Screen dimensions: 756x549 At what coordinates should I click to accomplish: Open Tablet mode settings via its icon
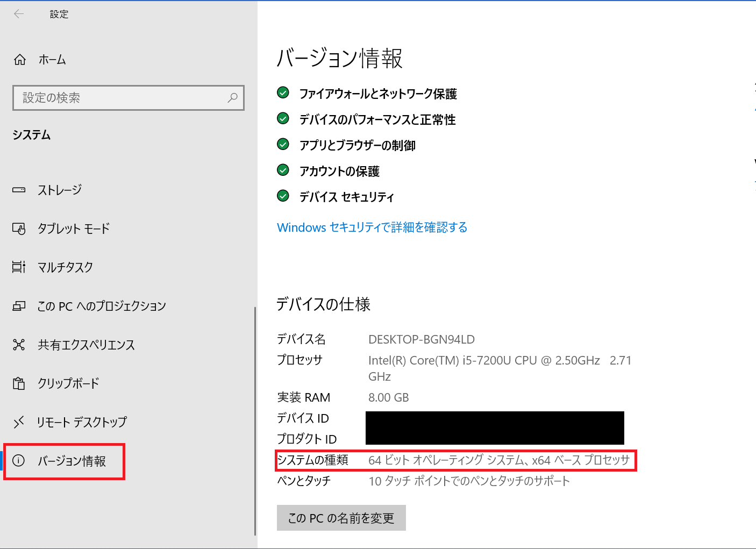click(x=19, y=229)
